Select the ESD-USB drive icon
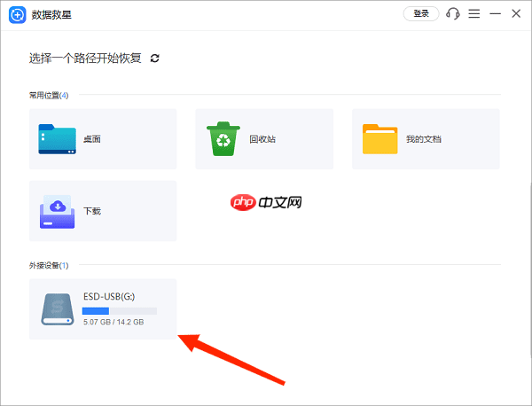Image resolution: width=532 pixels, height=406 pixels. tap(58, 309)
